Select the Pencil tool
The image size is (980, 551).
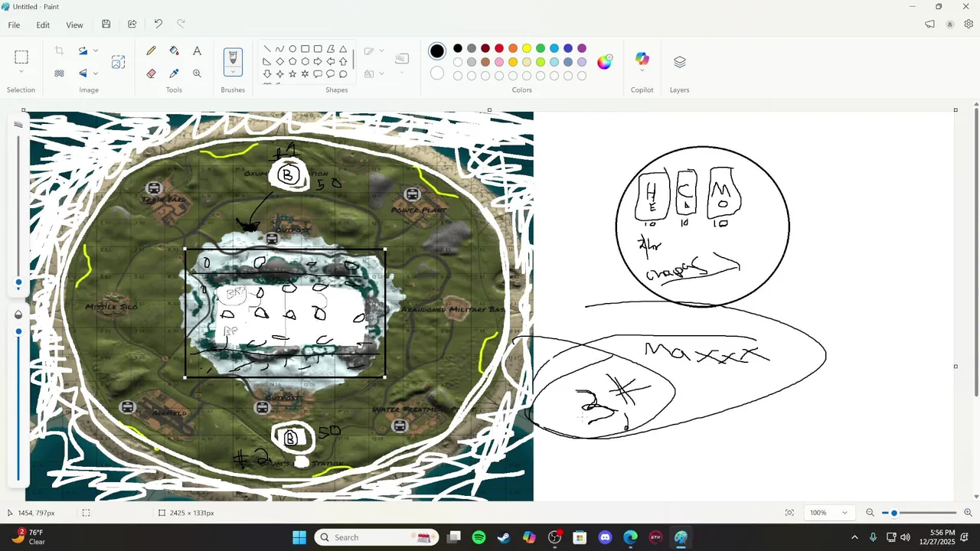[151, 51]
